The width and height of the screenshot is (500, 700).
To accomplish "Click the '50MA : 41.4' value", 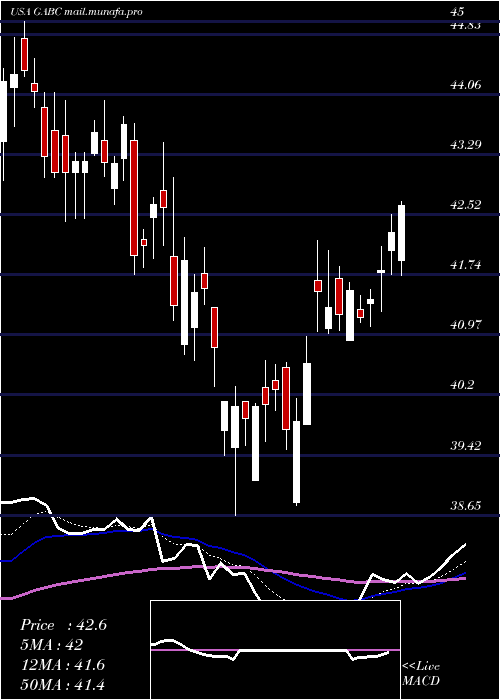I will tap(62, 684).
